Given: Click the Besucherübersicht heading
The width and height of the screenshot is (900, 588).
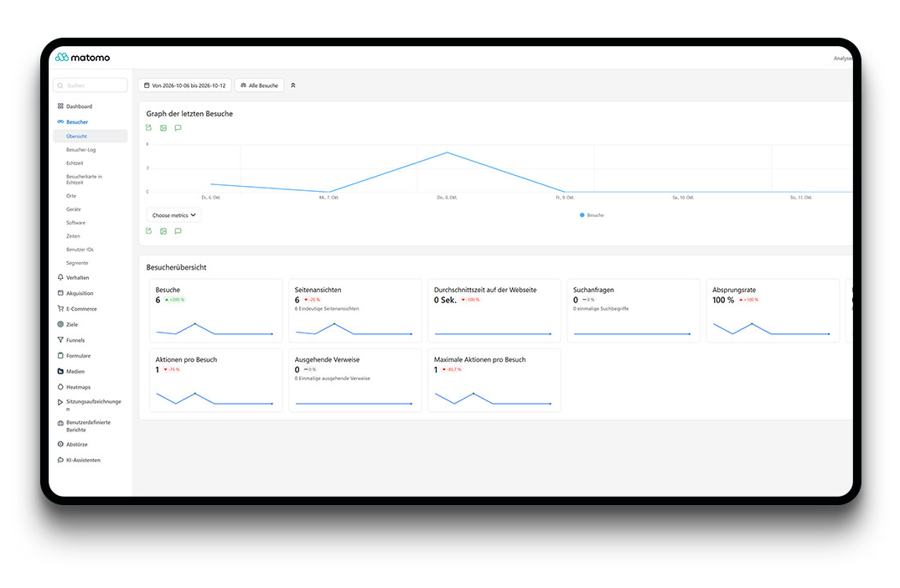Looking at the screenshot, I should click(176, 267).
